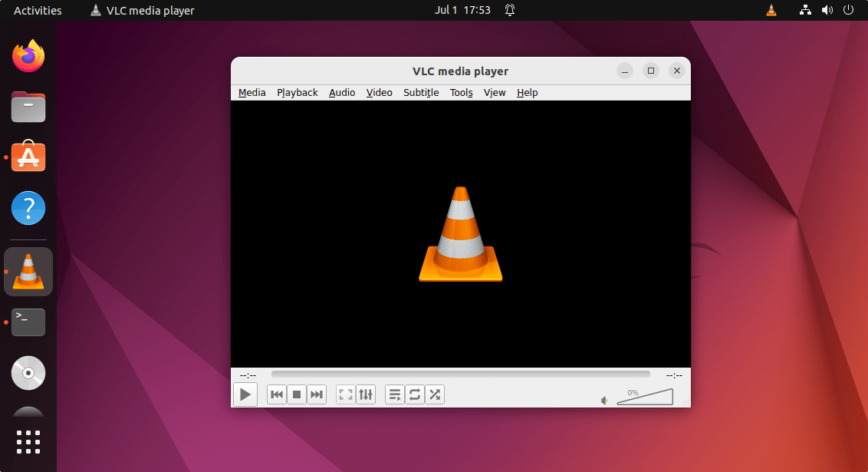This screenshot has width=868, height=472.
Task: Open the Subtitle menu
Action: coord(420,92)
